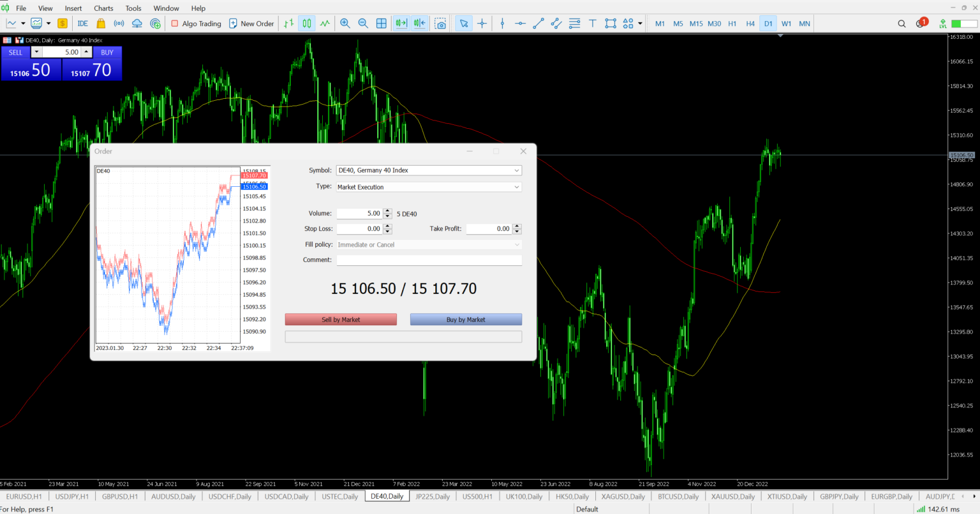Zoom in on the chart
Image resolution: width=980 pixels, height=514 pixels.
click(x=345, y=24)
